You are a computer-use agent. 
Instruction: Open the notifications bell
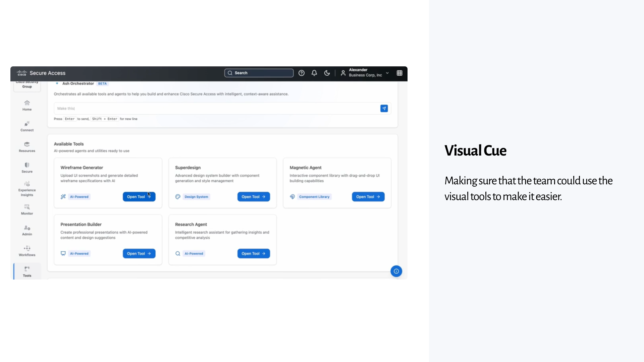(x=314, y=73)
